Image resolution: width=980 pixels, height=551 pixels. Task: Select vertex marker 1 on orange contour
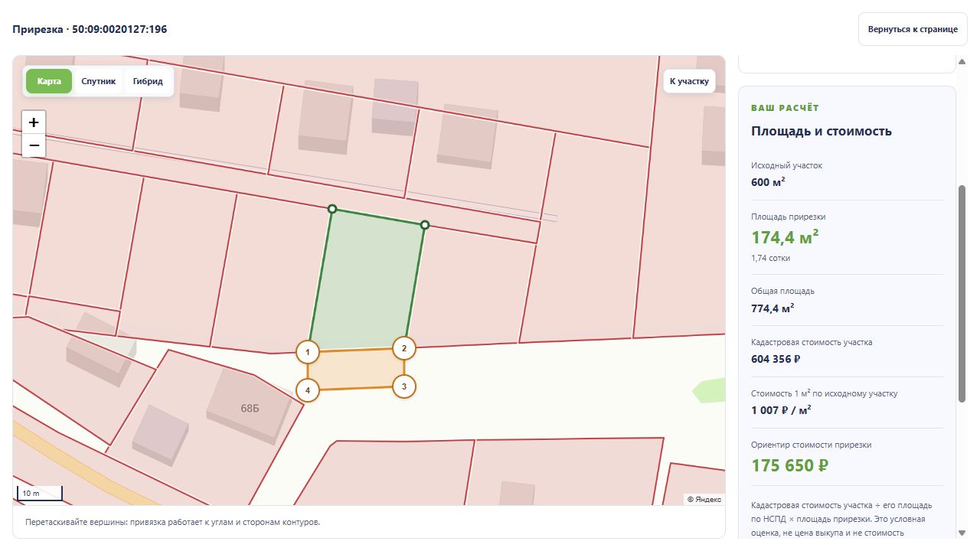click(307, 352)
